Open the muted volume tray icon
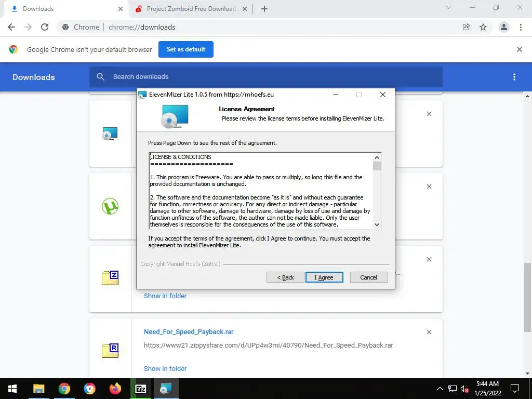532x399 pixels. pyautogui.click(x=464, y=389)
